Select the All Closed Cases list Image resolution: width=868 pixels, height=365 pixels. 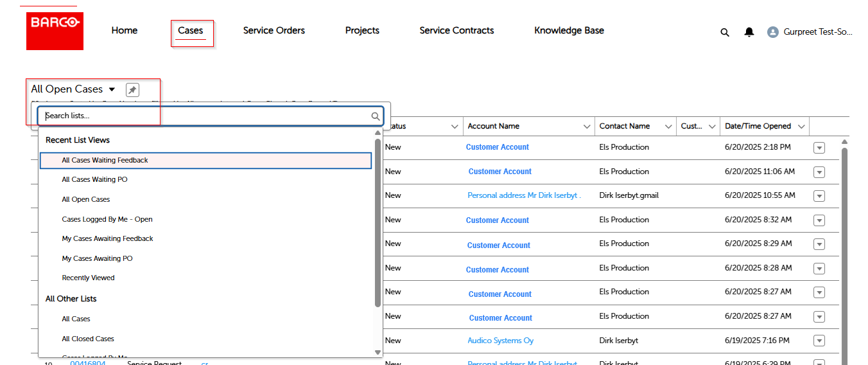pos(88,339)
